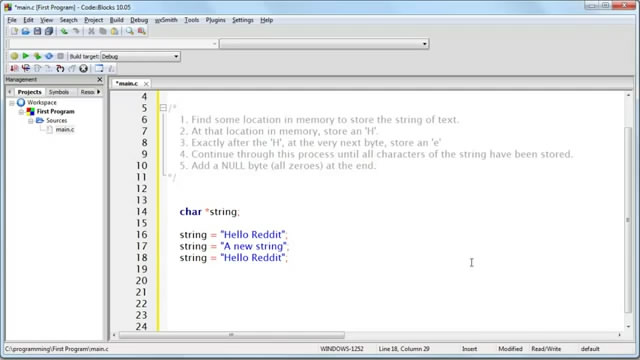Open the Debug menu
The image size is (640, 360).
[x=139, y=20]
